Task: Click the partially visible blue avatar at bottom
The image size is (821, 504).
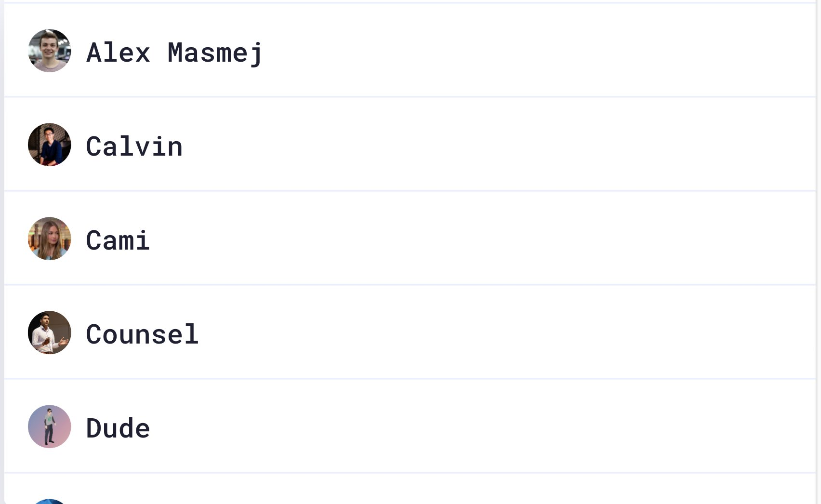Action: (50, 501)
